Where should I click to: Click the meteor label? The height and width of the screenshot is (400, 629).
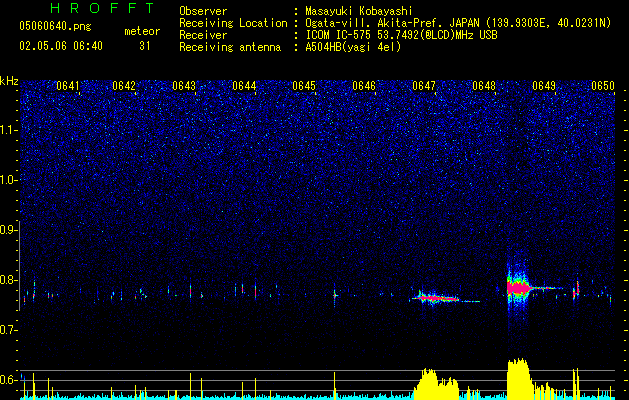pos(142,31)
